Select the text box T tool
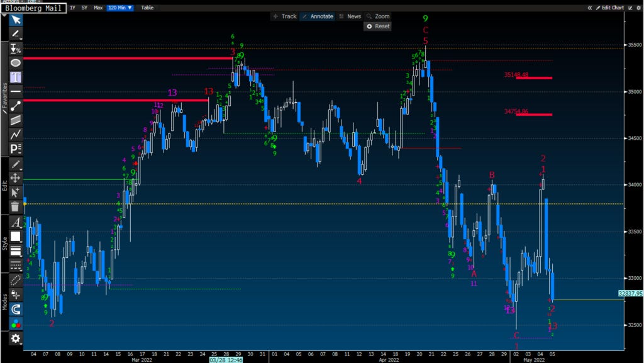This screenshot has width=644, height=363. tap(16, 77)
